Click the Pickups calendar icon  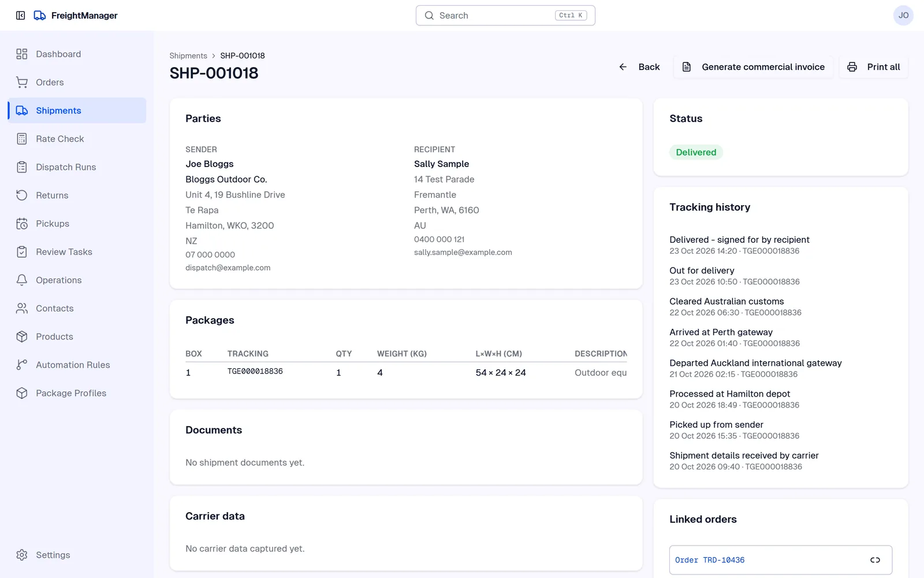click(22, 224)
